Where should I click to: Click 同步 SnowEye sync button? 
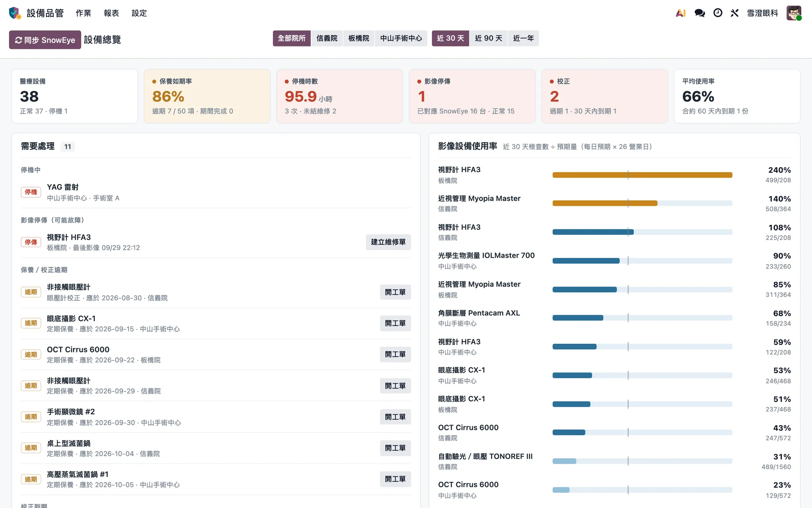45,40
